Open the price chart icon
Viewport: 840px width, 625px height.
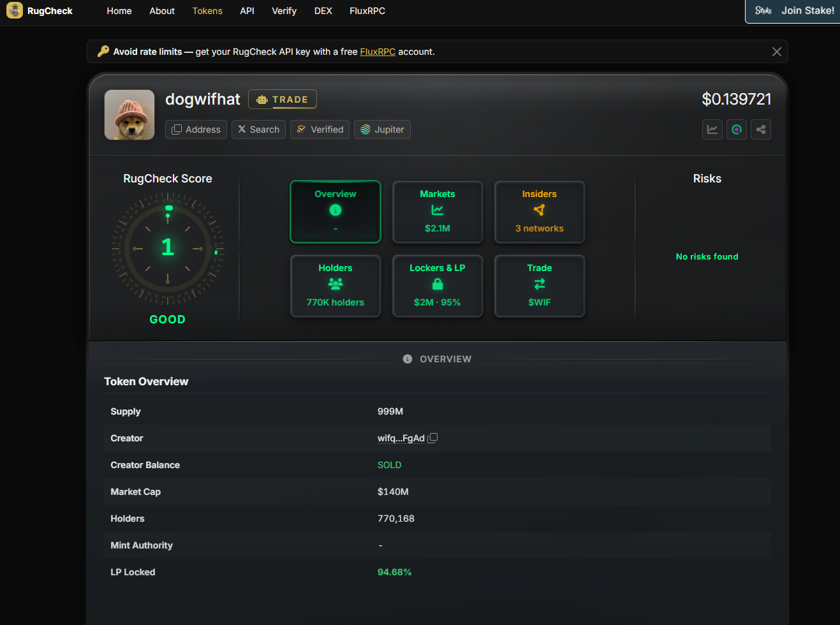coord(712,129)
